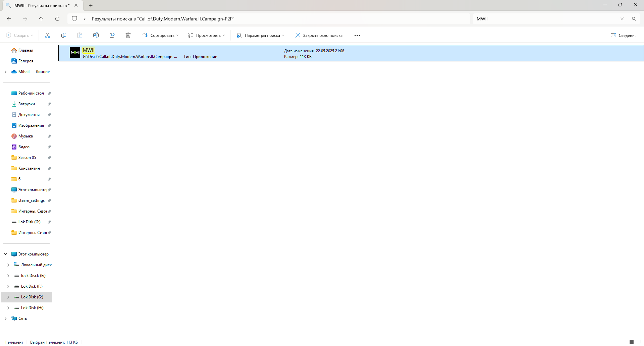Select Сеть in the navigation tree

coord(22,319)
